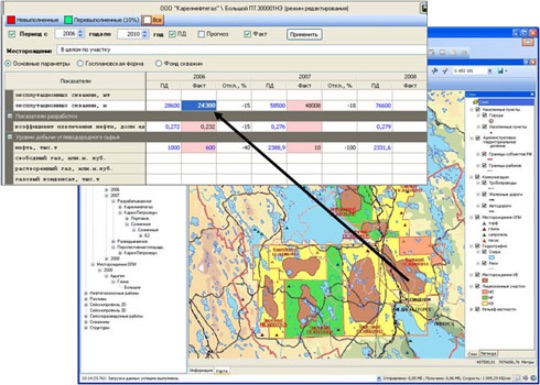Click the green Перевыполненные (10%) filter icon
The image size is (540, 385).
69,20
